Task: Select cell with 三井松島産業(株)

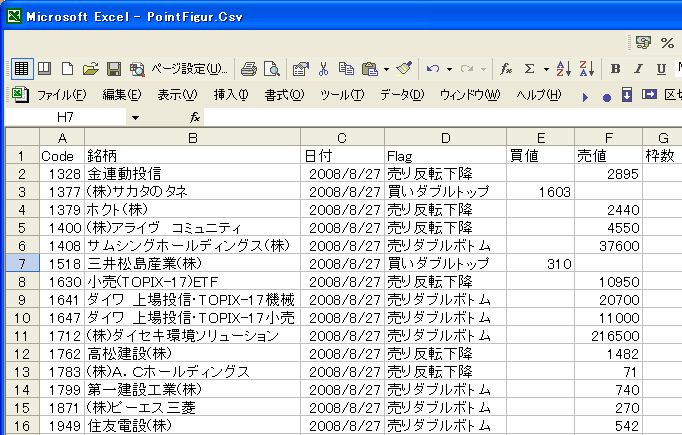Action: point(192,264)
